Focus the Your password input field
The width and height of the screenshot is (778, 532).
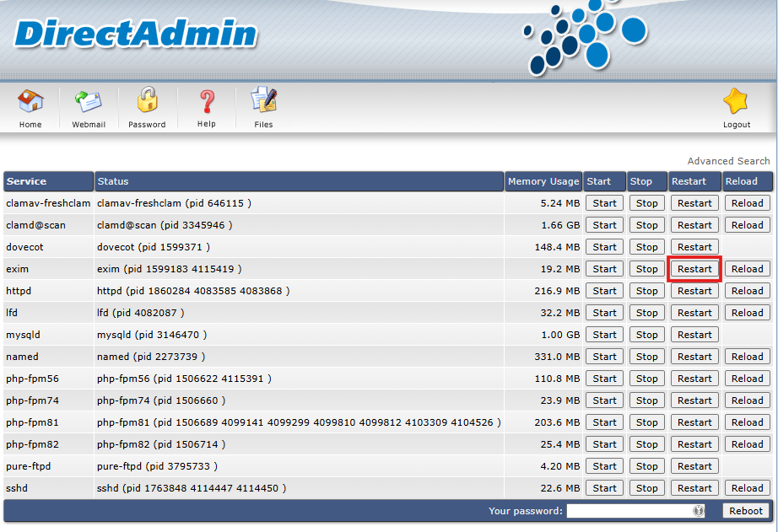click(x=635, y=511)
